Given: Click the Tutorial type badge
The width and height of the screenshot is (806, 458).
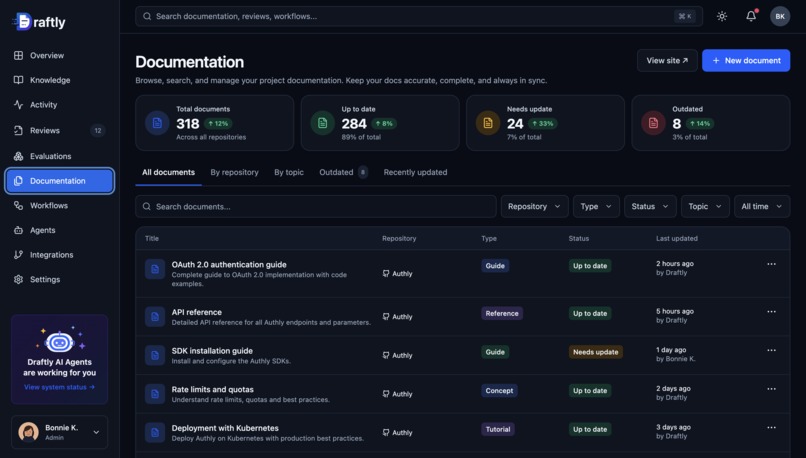Looking at the screenshot, I should [498, 429].
